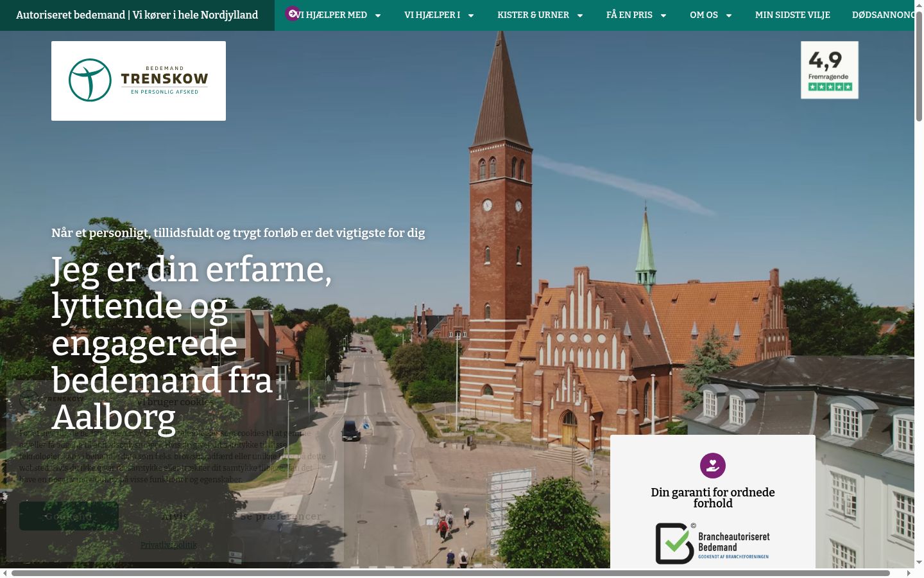The height and width of the screenshot is (578, 924).
Task: Click the vertical page scrollbar thumb
Action: click(919, 66)
